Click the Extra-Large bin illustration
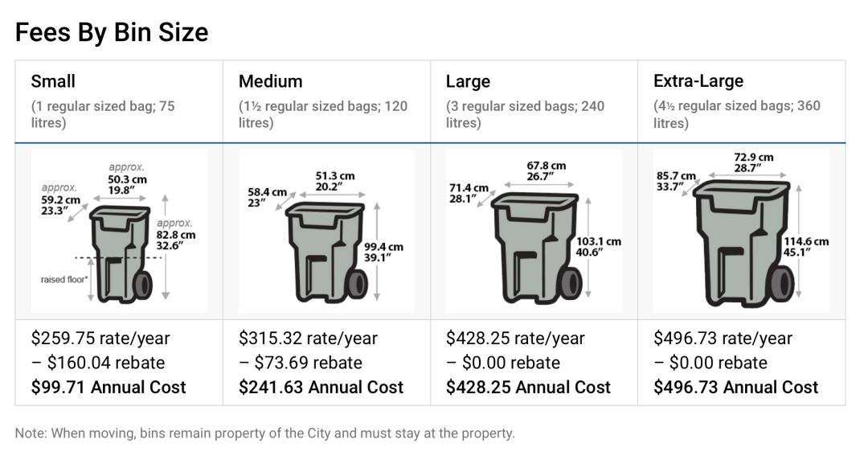The image size is (868, 452). pyautogui.click(x=741, y=231)
